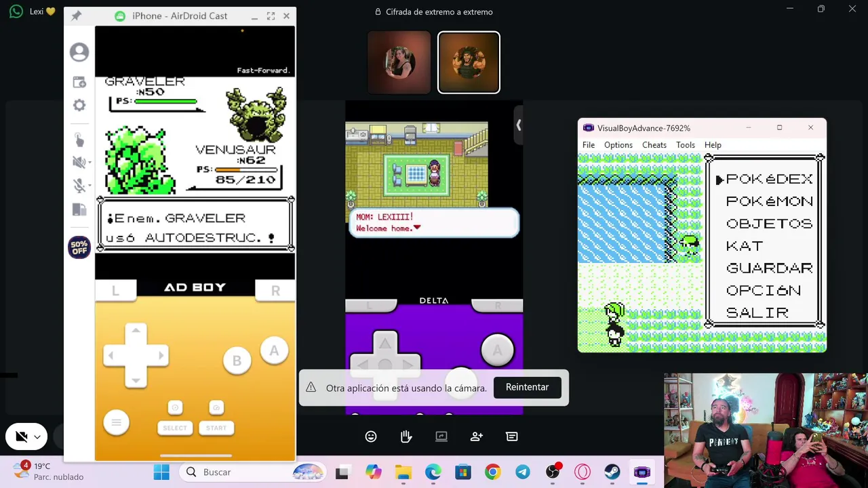This screenshot has width=868, height=488.
Task: Tap the A button on AD Boy
Action: tap(274, 350)
